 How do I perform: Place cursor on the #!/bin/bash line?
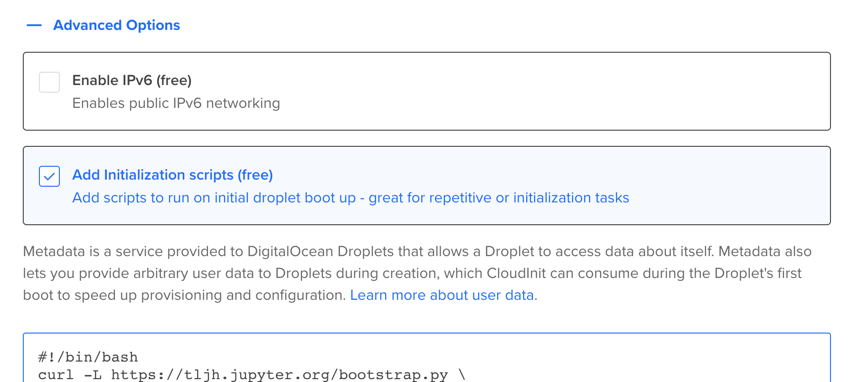point(88,357)
